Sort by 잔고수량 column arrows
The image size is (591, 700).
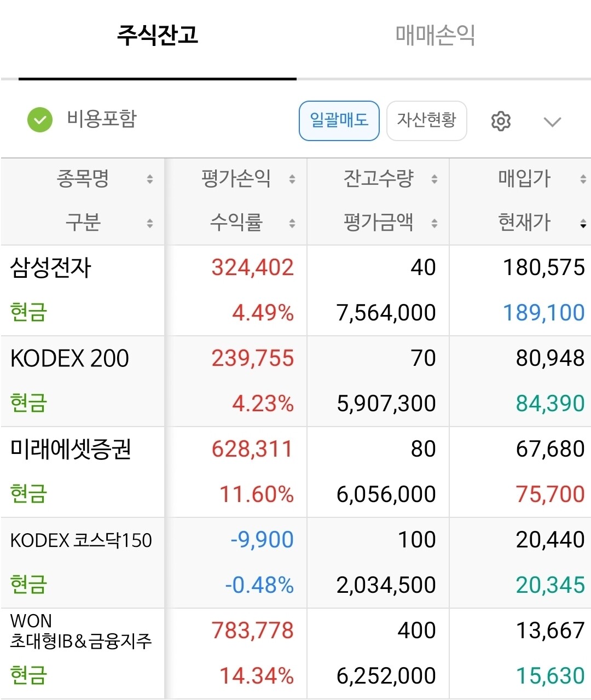point(434,179)
